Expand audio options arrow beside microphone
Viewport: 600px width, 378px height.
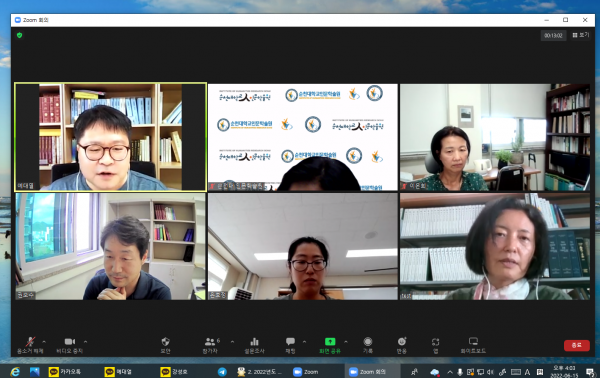coord(44,341)
